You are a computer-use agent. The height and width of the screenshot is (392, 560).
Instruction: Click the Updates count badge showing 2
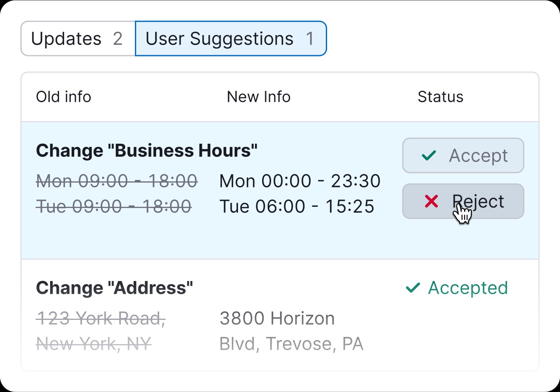click(118, 39)
